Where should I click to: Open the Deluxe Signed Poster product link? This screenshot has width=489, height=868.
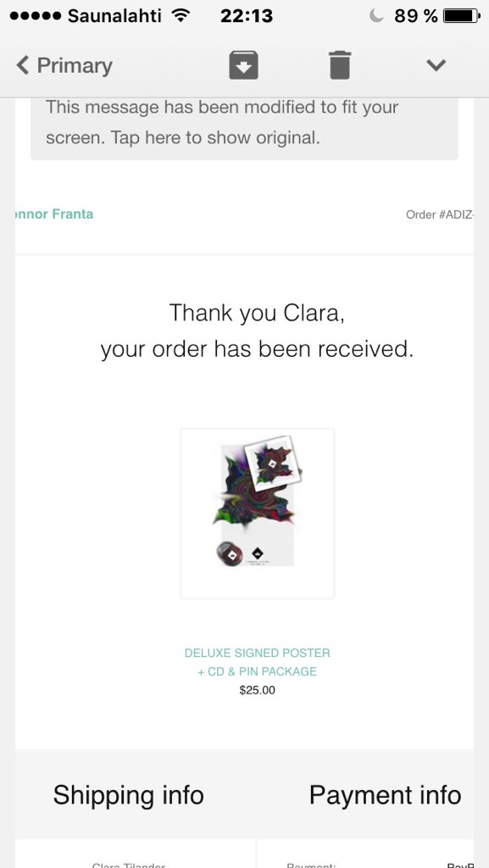coord(258,662)
